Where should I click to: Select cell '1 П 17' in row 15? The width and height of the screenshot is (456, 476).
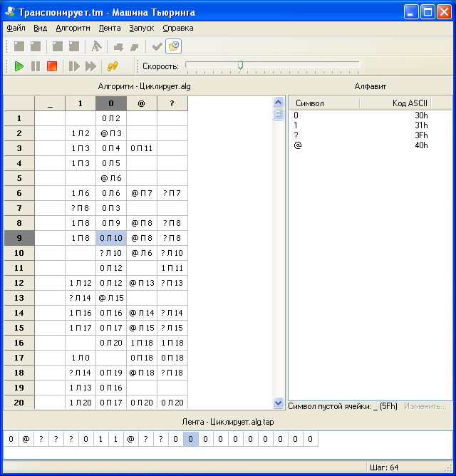pos(81,328)
